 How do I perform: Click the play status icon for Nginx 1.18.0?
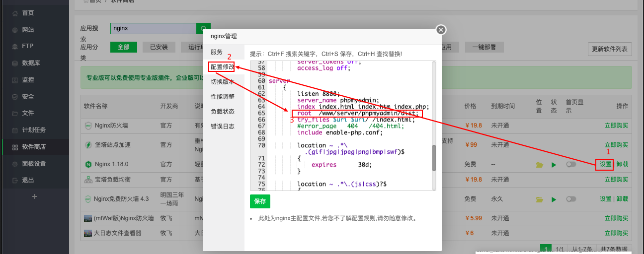point(554,165)
